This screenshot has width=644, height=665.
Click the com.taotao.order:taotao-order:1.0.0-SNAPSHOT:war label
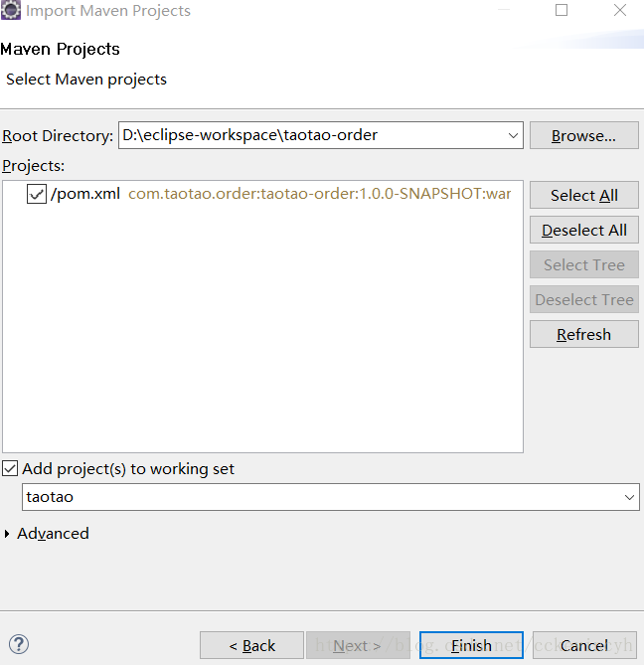tap(320, 194)
